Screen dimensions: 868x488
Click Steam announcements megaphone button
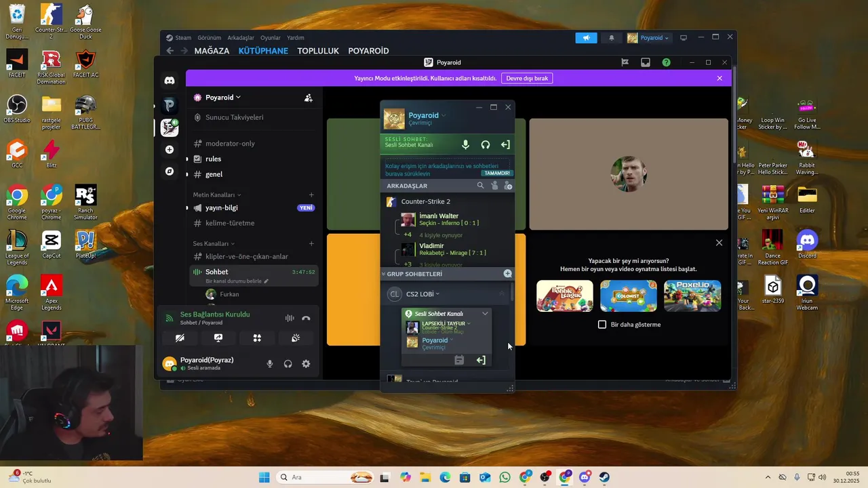click(x=587, y=38)
